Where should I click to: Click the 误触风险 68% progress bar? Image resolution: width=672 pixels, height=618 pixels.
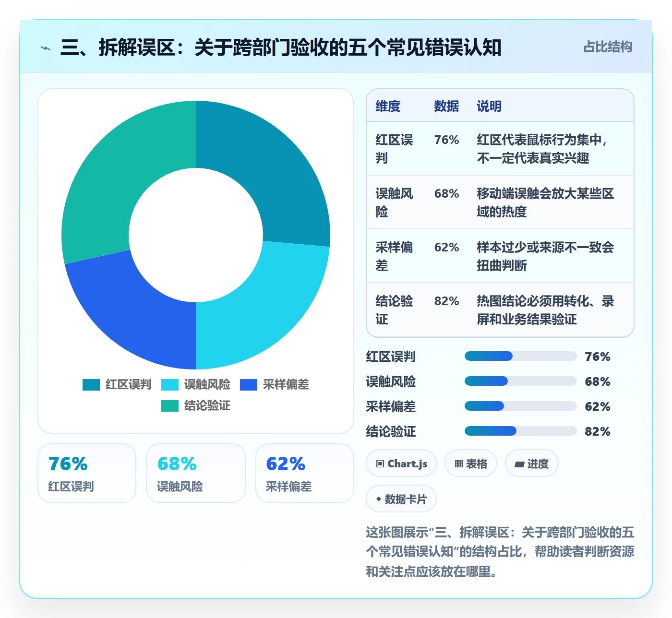point(520,381)
